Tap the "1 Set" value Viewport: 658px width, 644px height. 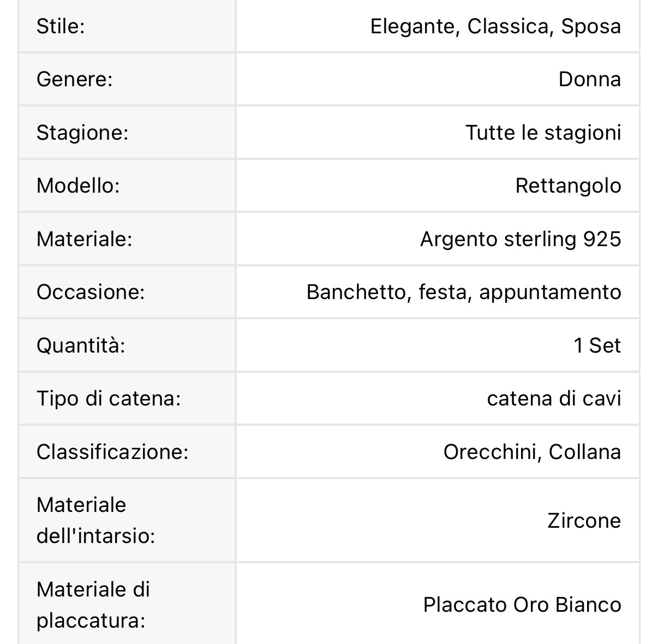597,345
